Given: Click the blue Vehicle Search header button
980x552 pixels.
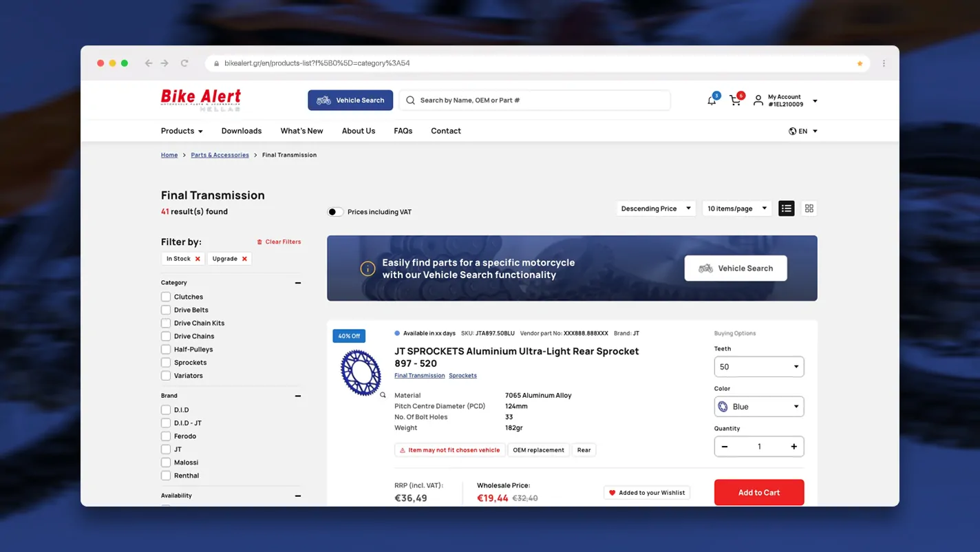Looking at the screenshot, I should pos(350,100).
